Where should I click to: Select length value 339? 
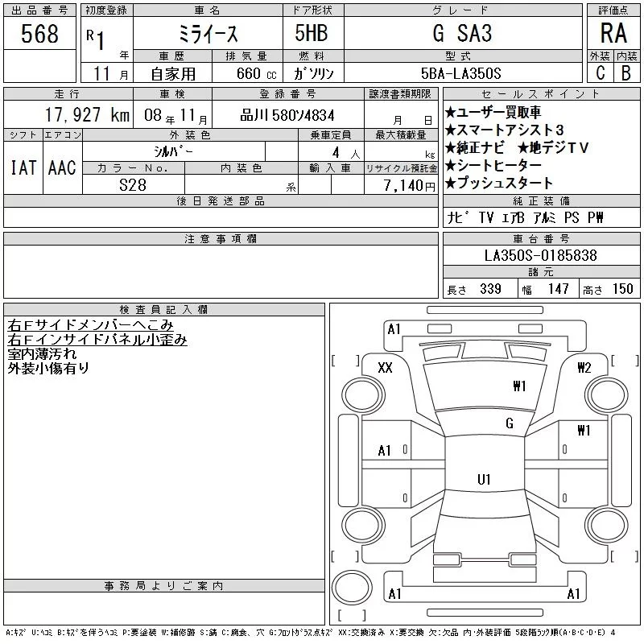tap(490, 289)
